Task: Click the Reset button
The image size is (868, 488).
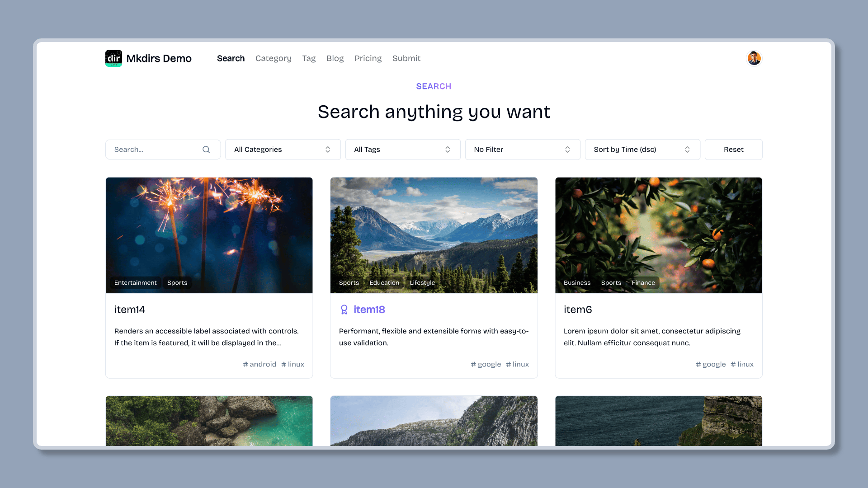Action: pyautogui.click(x=733, y=149)
